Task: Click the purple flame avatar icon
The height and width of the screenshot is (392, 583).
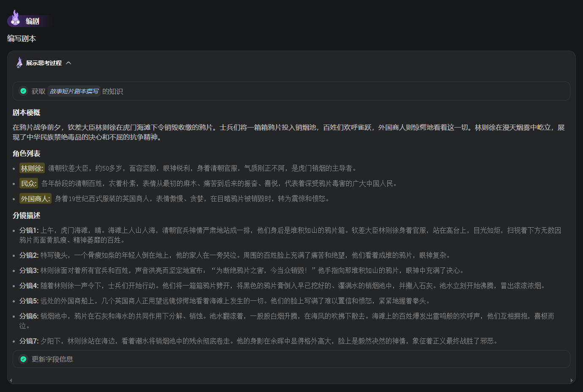Action: pyautogui.click(x=16, y=18)
